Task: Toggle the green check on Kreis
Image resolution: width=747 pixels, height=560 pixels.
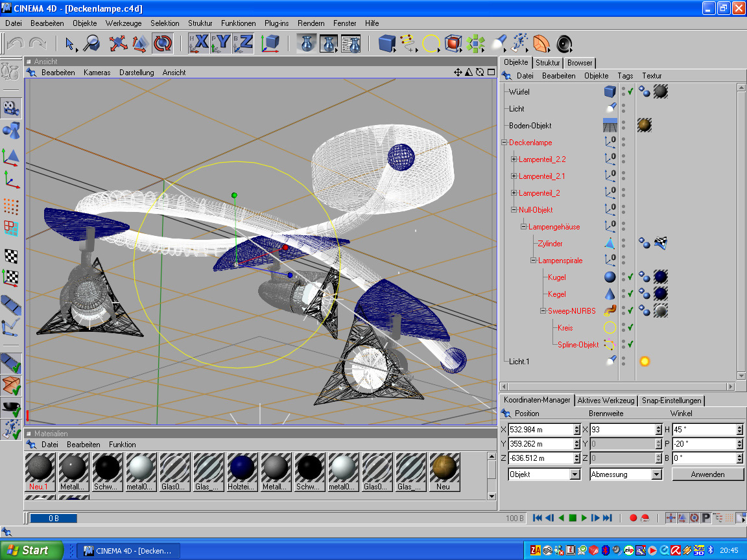Action: pyautogui.click(x=630, y=327)
